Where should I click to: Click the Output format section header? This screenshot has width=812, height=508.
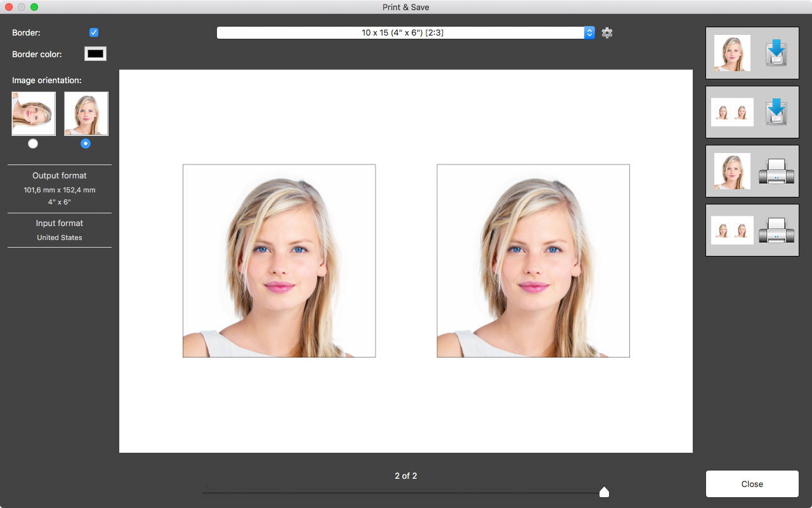click(x=59, y=175)
